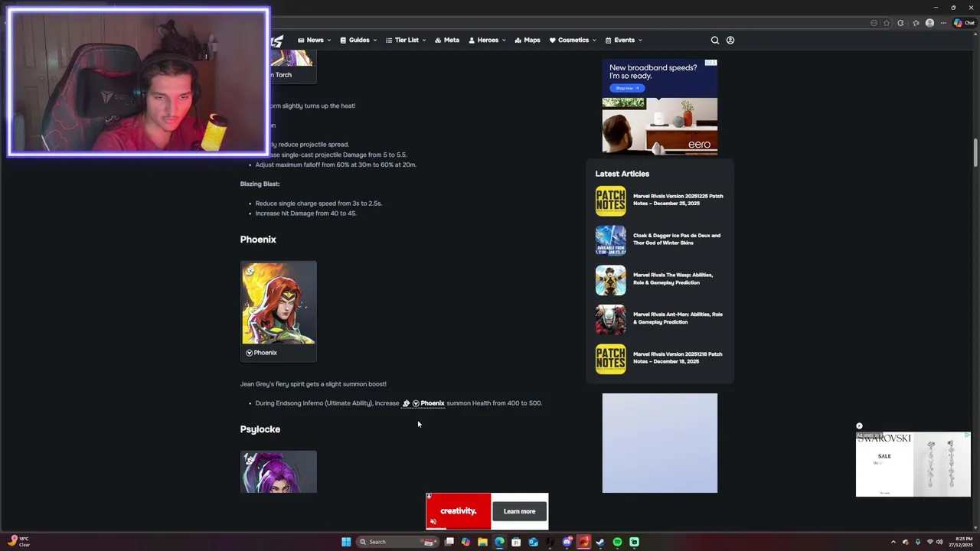Open Discord from the taskbar
The width and height of the screenshot is (980, 551).
[567, 542]
